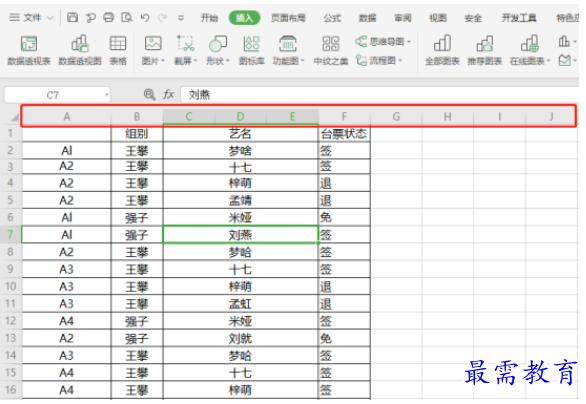The width and height of the screenshot is (586, 404).
Task: Click the Undo arrow icon
Action: (x=145, y=17)
